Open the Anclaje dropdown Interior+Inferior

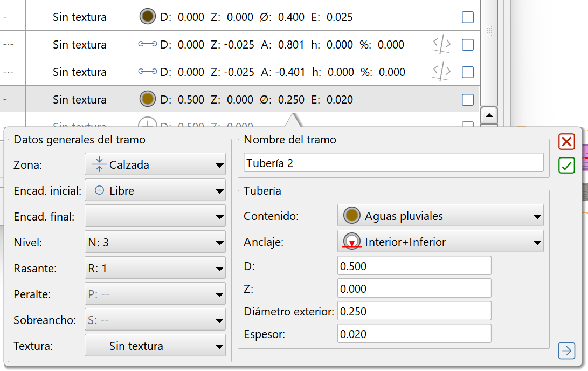click(440, 242)
